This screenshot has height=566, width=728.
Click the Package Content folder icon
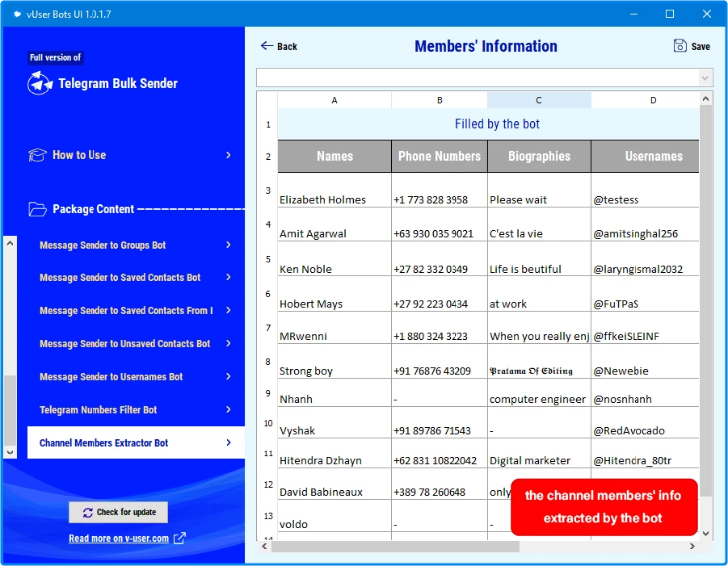pos(38,209)
